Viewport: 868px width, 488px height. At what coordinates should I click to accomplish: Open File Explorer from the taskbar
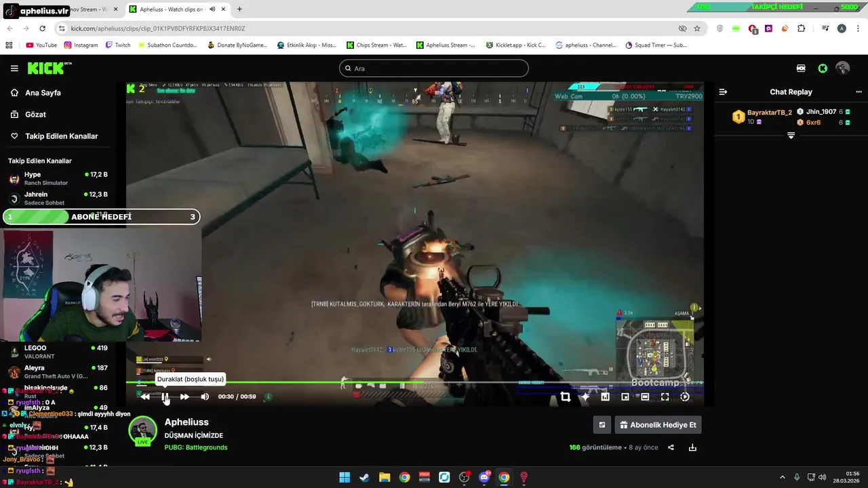coord(384,477)
